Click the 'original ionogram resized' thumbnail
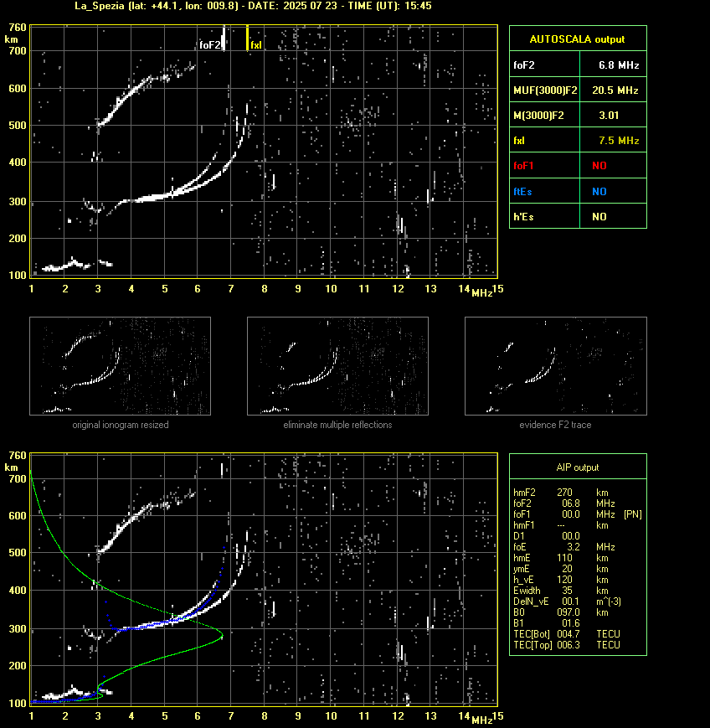 pos(121,366)
